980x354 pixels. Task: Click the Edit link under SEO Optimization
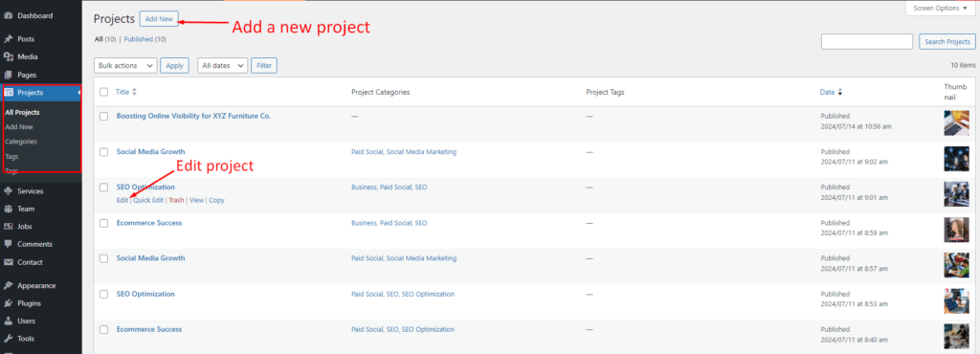point(122,200)
